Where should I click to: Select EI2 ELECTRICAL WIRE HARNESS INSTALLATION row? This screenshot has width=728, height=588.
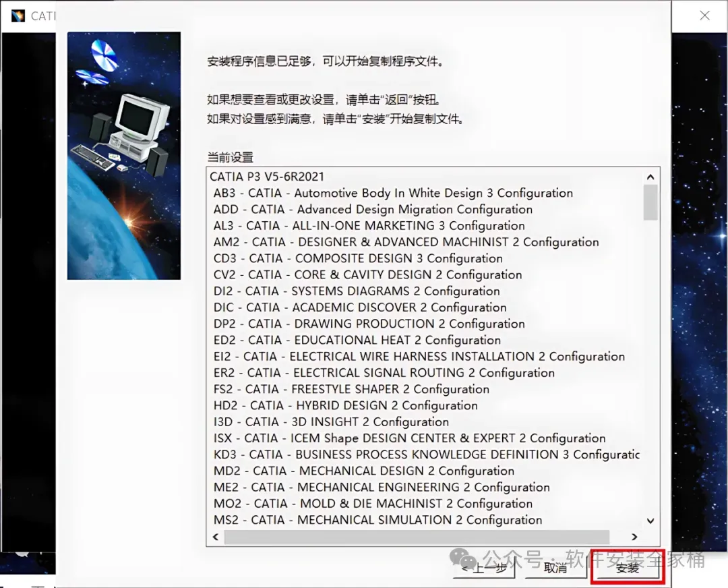coord(419,356)
